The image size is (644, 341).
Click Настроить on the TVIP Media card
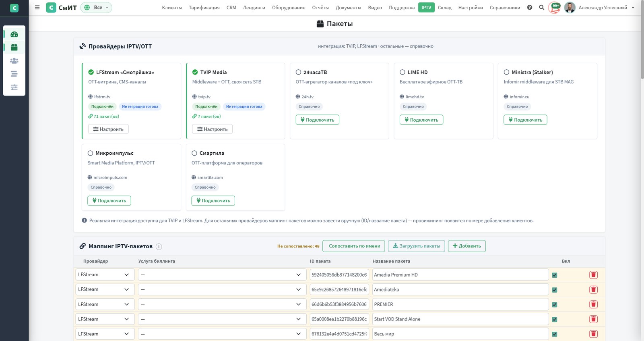(x=212, y=129)
